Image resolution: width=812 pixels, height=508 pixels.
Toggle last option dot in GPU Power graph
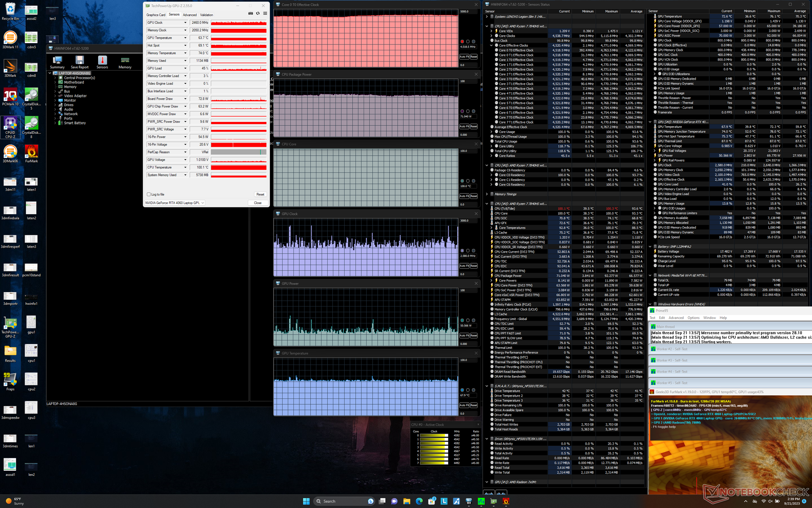pyautogui.click(x=473, y=320)
